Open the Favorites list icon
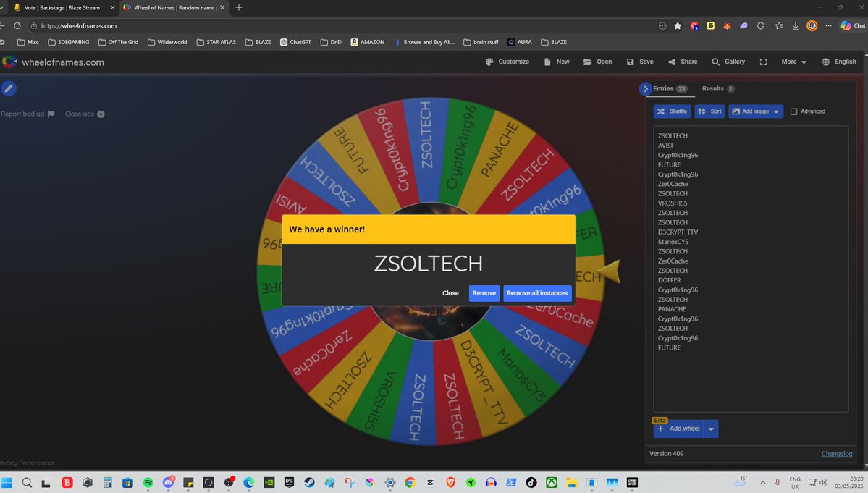This screenshot has width=868, height=493. (779, 25)
